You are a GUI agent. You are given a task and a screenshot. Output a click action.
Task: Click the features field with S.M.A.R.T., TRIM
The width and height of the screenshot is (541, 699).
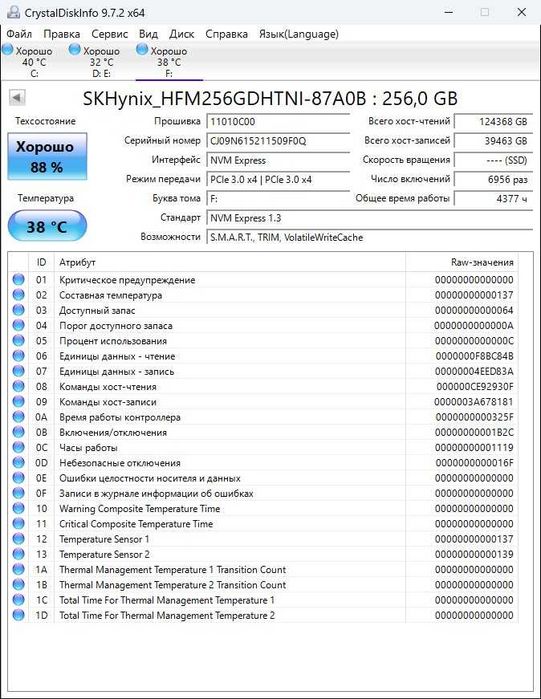(x=369, y=237)
